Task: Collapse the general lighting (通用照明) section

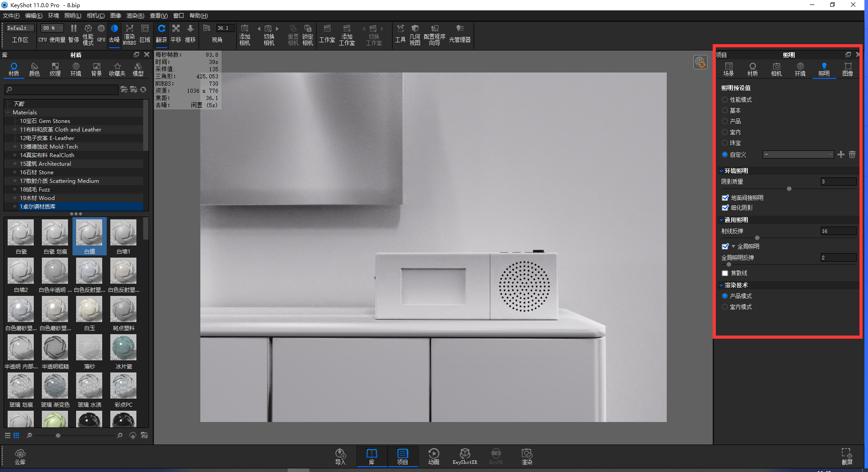Action: click(721, 220)
